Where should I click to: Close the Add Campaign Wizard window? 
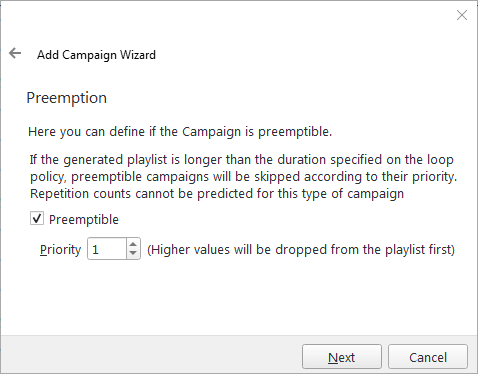[462, 15]
